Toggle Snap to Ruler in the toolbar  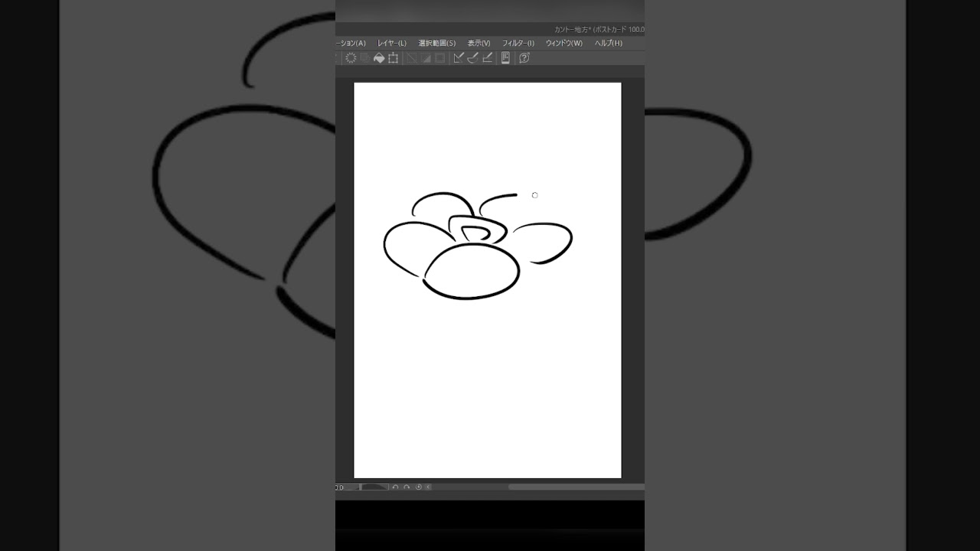pos(459,58)
